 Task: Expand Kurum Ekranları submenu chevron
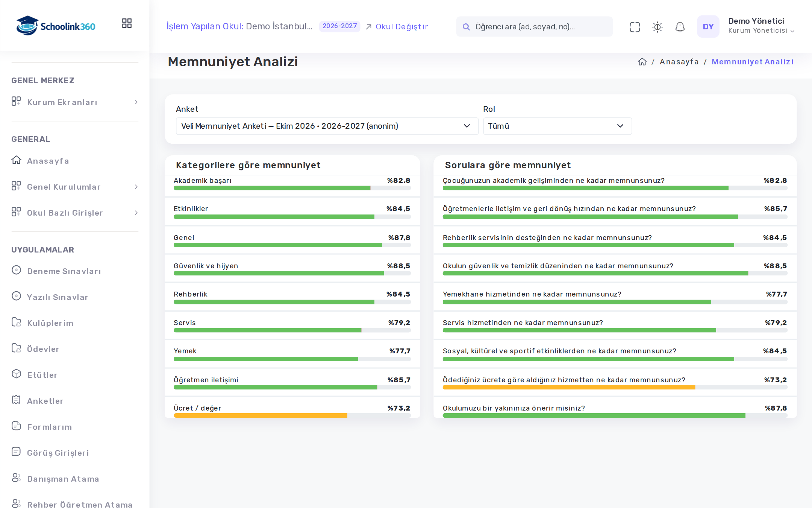(x=136, y=102)
